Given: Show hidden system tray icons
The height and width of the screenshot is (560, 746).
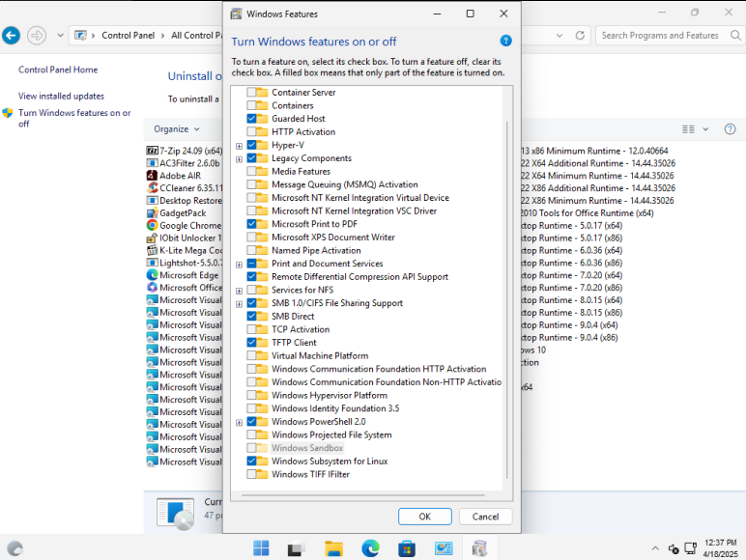Looking at the screenshot, I should click(655, 548).
